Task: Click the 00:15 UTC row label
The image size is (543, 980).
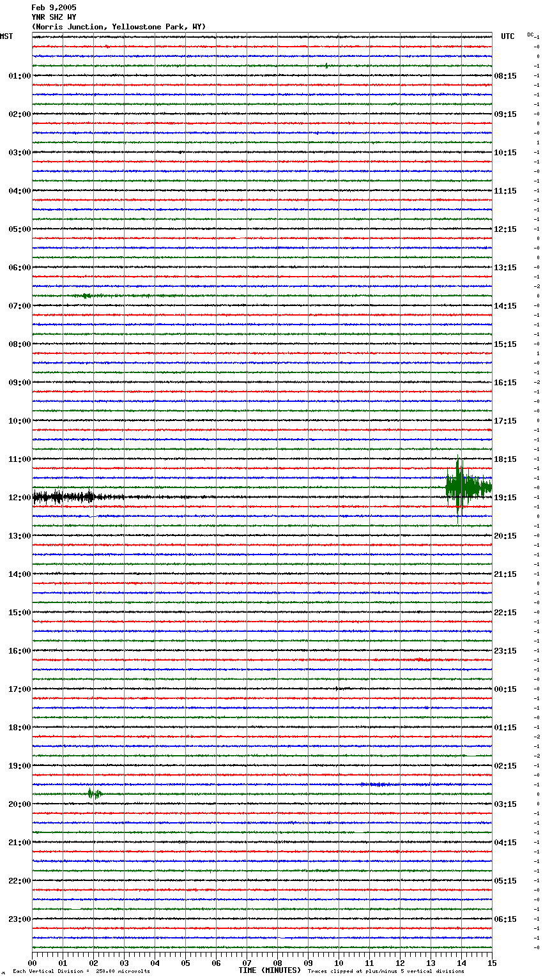Action: coord(505,689)
